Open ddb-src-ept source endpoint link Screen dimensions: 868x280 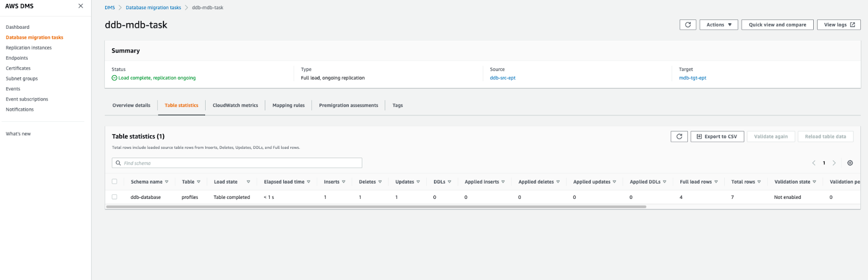point(502,78)
